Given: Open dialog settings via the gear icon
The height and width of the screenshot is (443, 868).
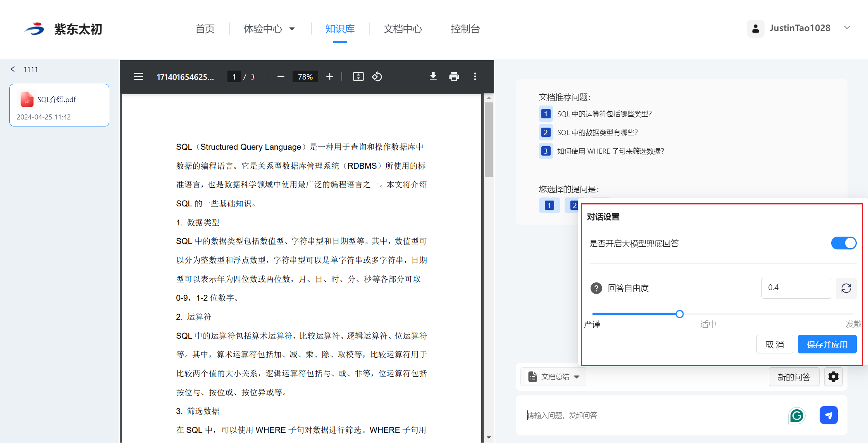Looking at the screenshot, I should tap(834, 377).
